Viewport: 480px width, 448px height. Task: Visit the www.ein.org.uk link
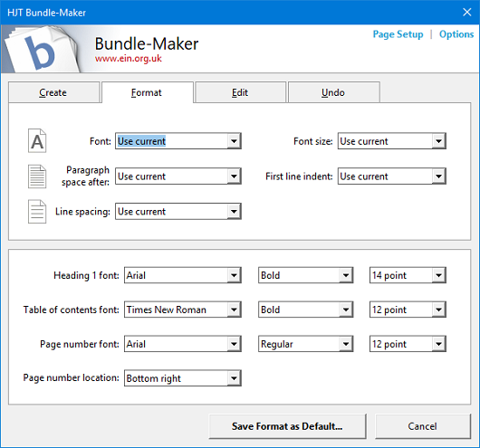click(x=129, y=58)
